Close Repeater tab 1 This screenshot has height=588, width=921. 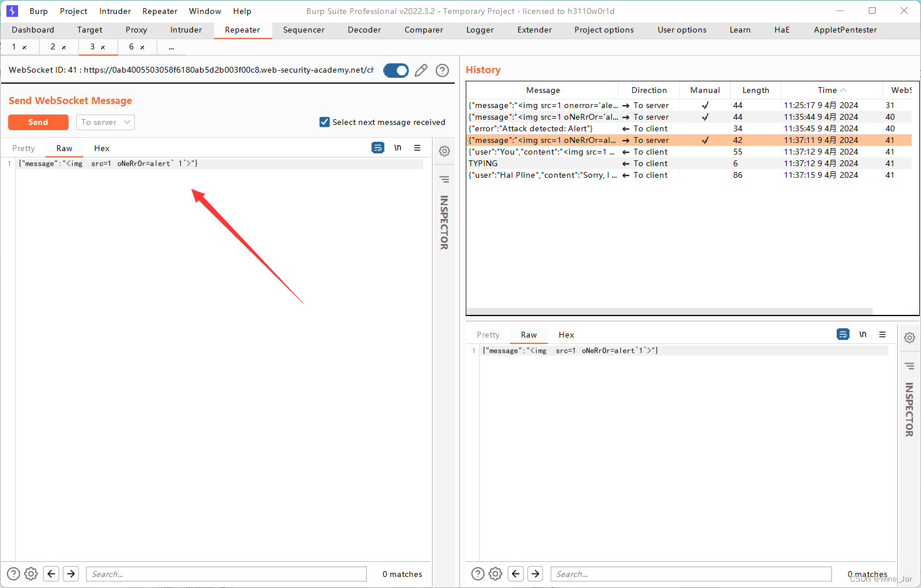pos(24,48)
